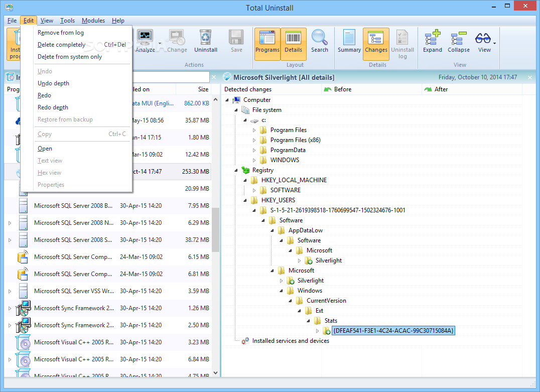
Task: Select the 6.84 MB Microsoft Visual C++ 2005 row
Action: (x=108, y=359)
